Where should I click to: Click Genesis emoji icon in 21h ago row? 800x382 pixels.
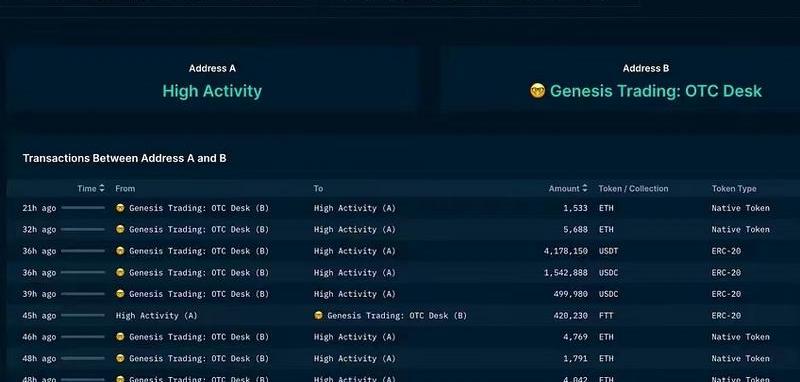(x=120, y=208)
